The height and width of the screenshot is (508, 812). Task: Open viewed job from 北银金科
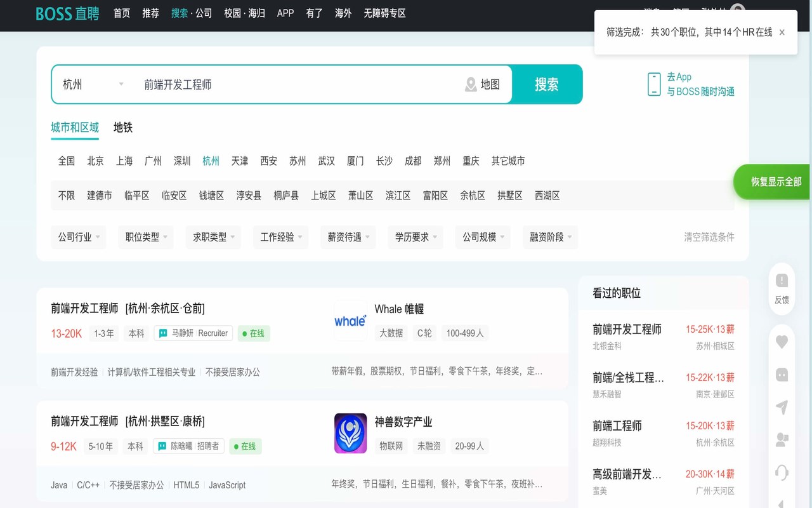[664, 337]
